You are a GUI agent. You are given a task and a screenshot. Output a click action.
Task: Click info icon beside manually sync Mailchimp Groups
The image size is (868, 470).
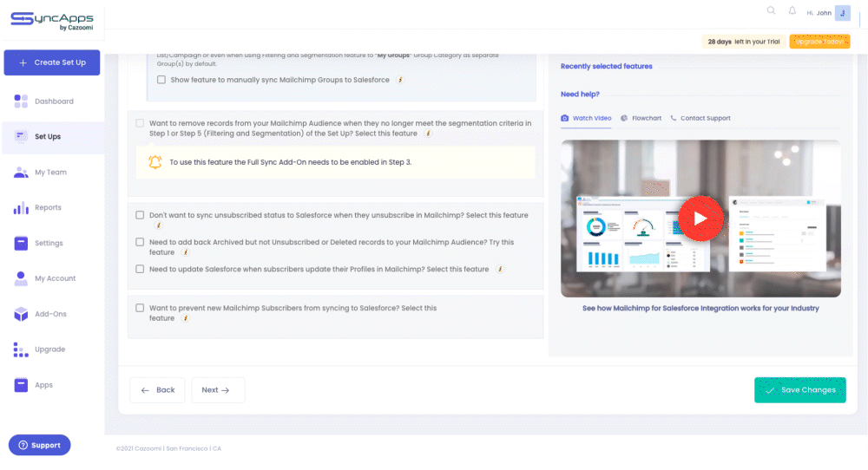click(x=400, y=80)
